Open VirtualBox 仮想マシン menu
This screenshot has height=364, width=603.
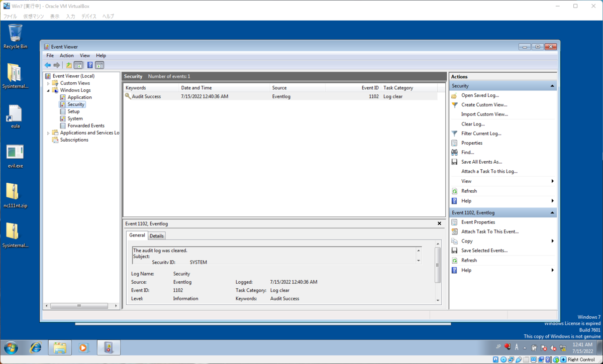pyautogui.click(x=34, y=17)
